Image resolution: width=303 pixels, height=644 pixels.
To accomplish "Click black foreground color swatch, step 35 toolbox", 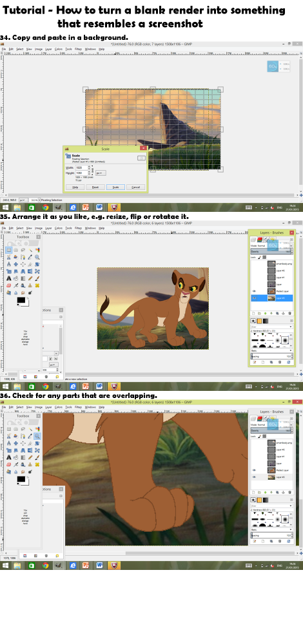I will 21,300.
